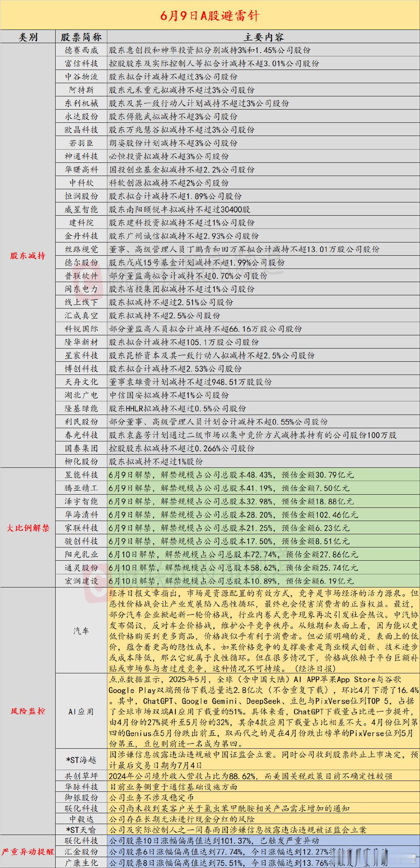Select the '股票简称' column header
This screenshot has height=868, width=420.
[81, 37]
